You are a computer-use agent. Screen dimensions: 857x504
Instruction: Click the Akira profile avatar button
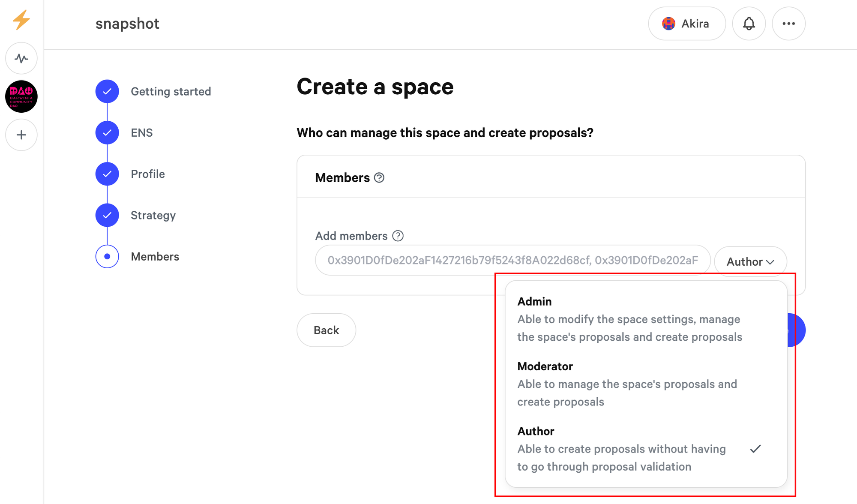[x=686, y=24]
